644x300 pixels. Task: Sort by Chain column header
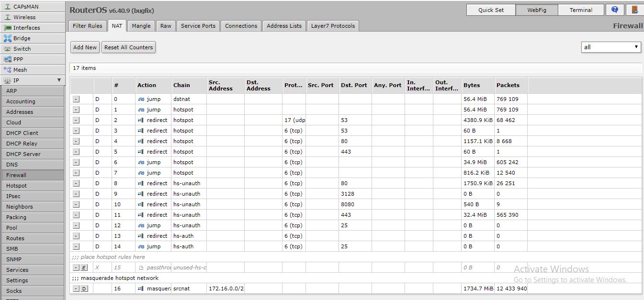189,85
